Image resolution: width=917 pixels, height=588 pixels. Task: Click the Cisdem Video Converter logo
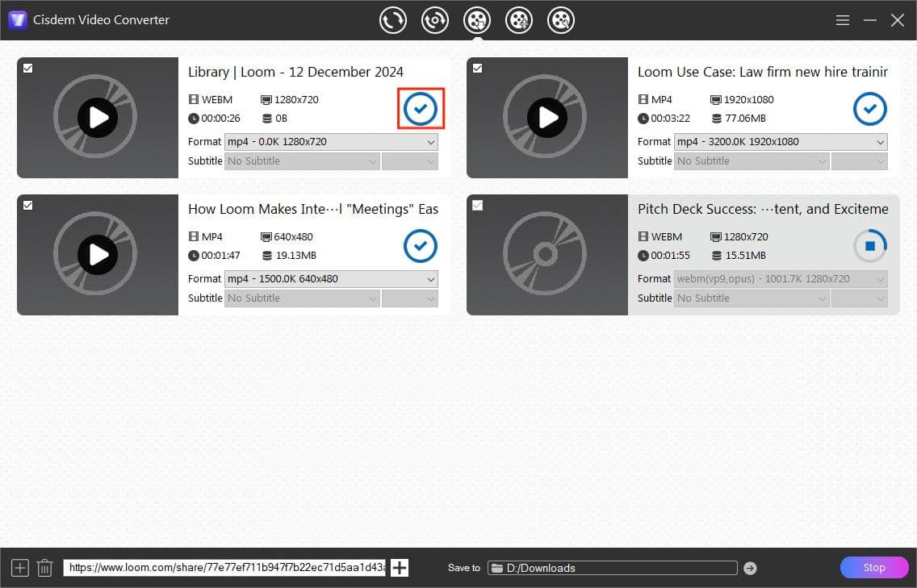[x=18, y=20]
